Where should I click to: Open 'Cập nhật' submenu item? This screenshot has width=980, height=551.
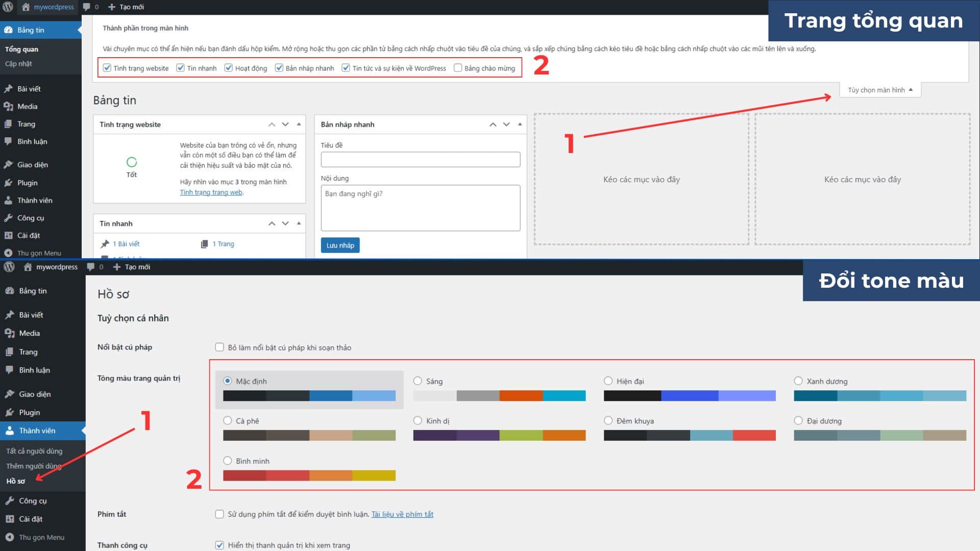click(x=18, y=64)
